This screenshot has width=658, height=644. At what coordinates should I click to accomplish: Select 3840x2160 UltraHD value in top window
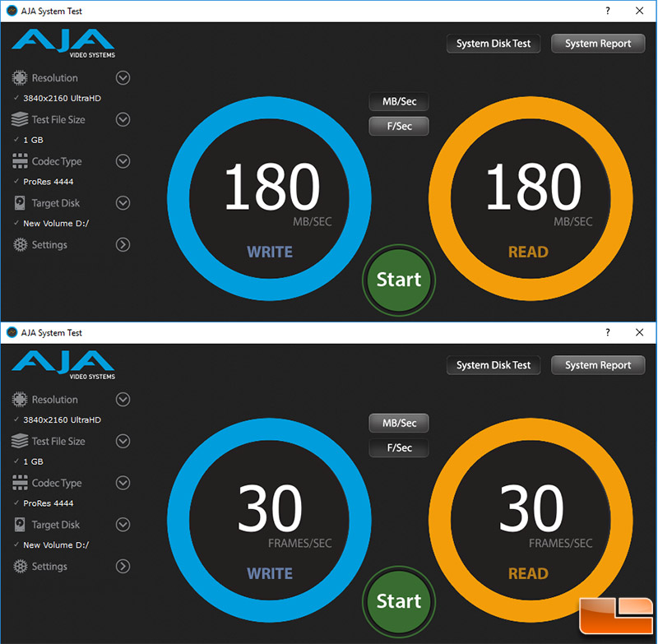(63, 98)
